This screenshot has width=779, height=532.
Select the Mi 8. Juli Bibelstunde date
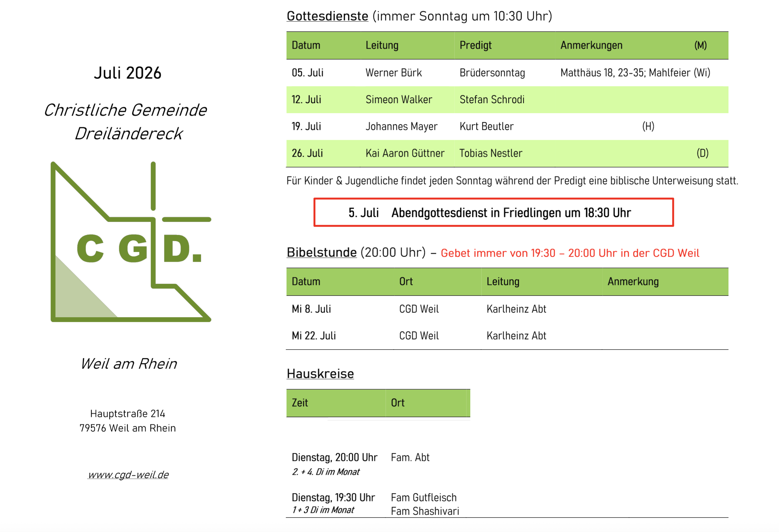pyautogui.click(x=311, y=308)
